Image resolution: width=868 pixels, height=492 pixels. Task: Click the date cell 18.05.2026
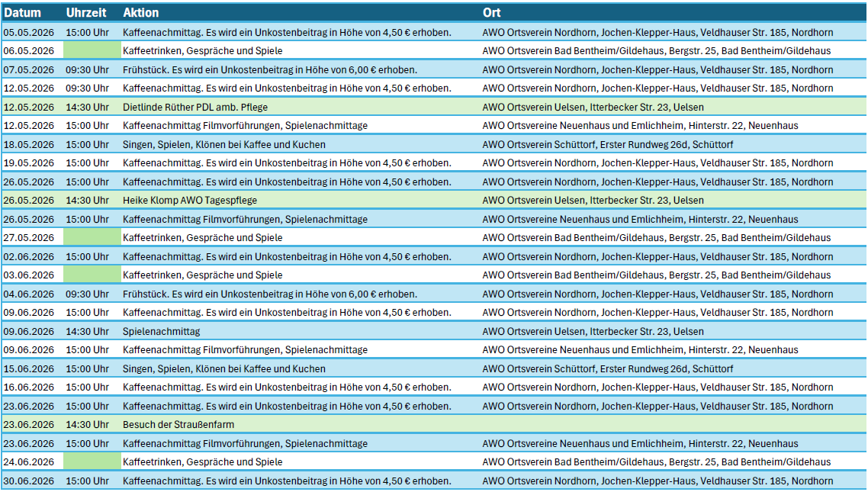click(29, 144)
